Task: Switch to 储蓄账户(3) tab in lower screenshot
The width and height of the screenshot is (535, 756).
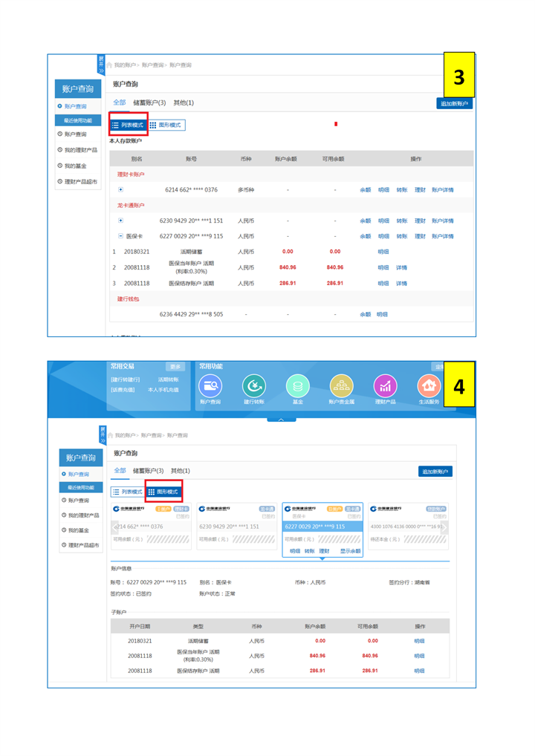Action: click(148, 471)
